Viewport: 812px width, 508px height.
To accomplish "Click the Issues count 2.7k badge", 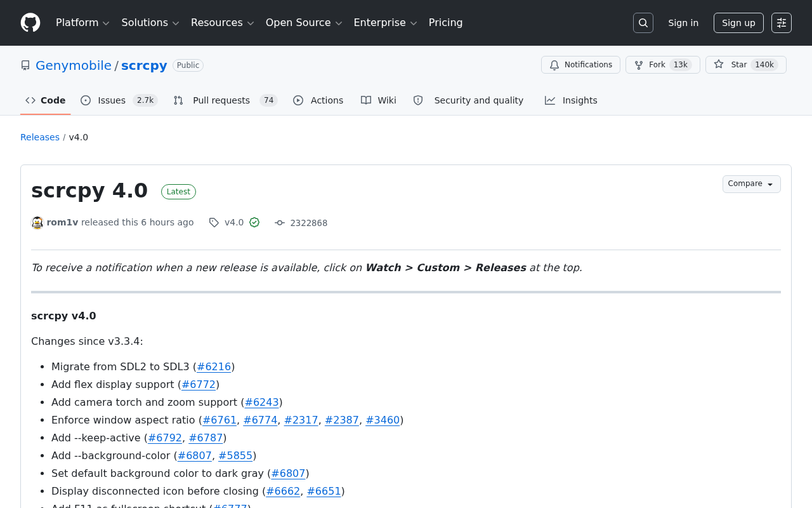I will point(145,100).
